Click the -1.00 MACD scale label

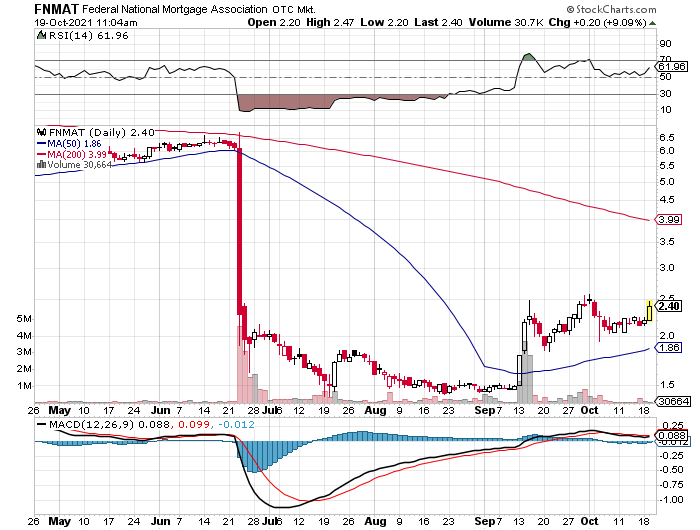coord(671,500)
